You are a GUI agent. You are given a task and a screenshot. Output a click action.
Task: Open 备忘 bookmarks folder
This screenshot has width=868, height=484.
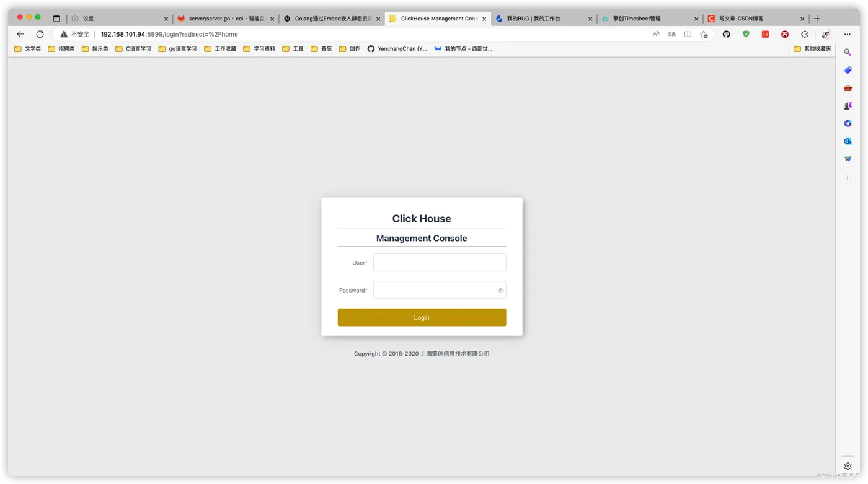coord(321,48)
